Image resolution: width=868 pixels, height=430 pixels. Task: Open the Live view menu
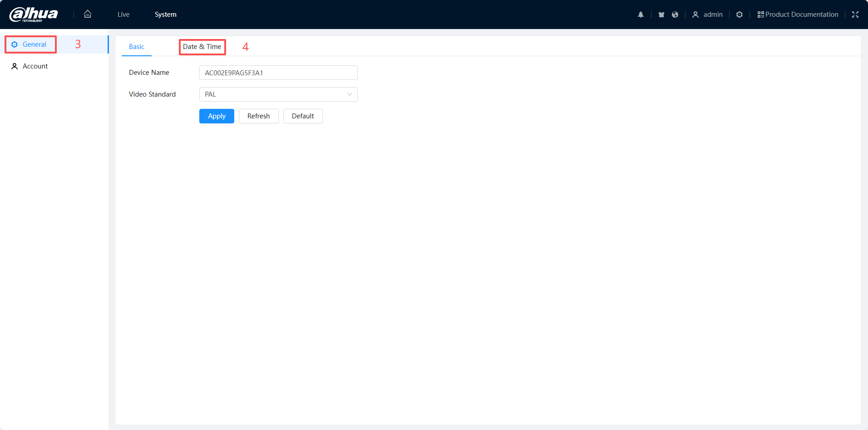pos(123,15)
